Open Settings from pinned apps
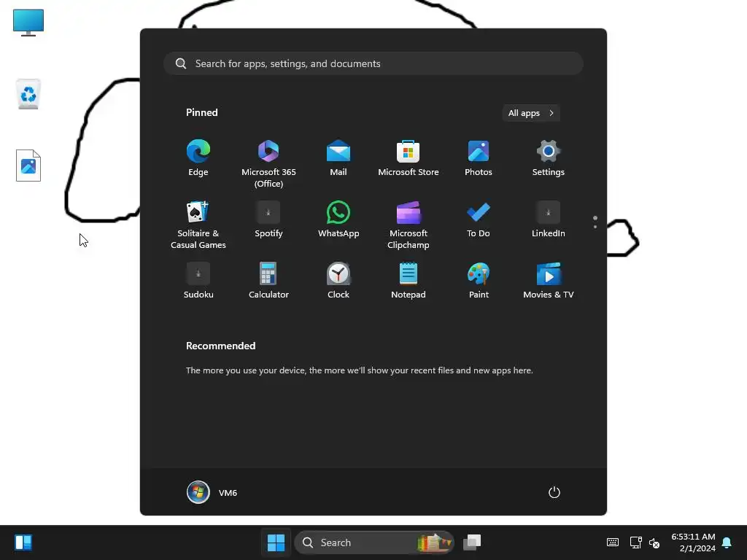 [549, 158]
